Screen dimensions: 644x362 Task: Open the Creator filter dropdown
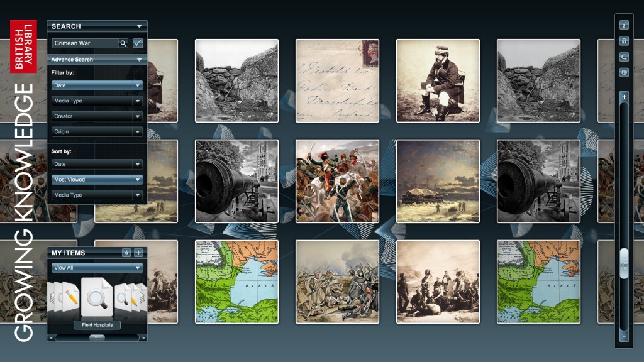(x=97, y=116)
